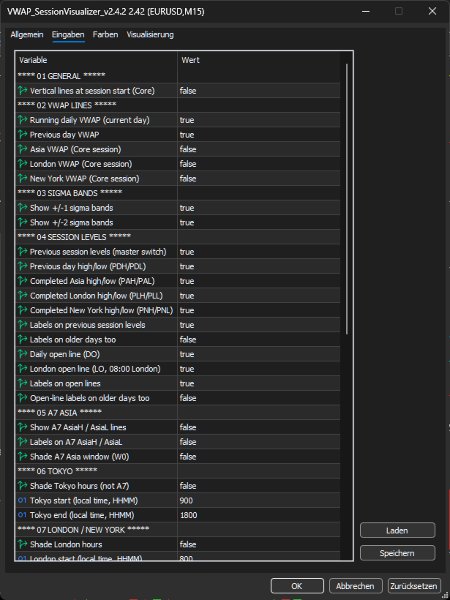Open value dropdown for Shade Tokyo hours

259,486
